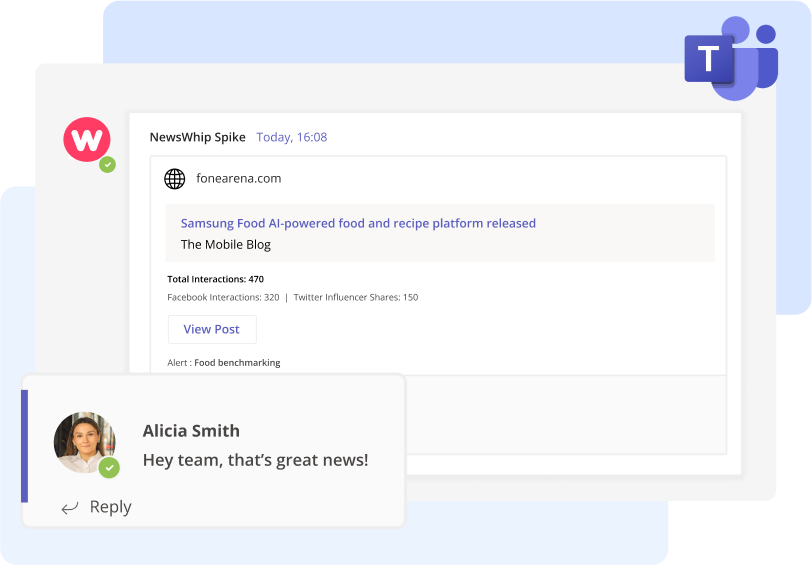Click the green checkmark on Alicia's photo
The height and width of the screenshot is (565, 812).
click(x=109, y=467)
